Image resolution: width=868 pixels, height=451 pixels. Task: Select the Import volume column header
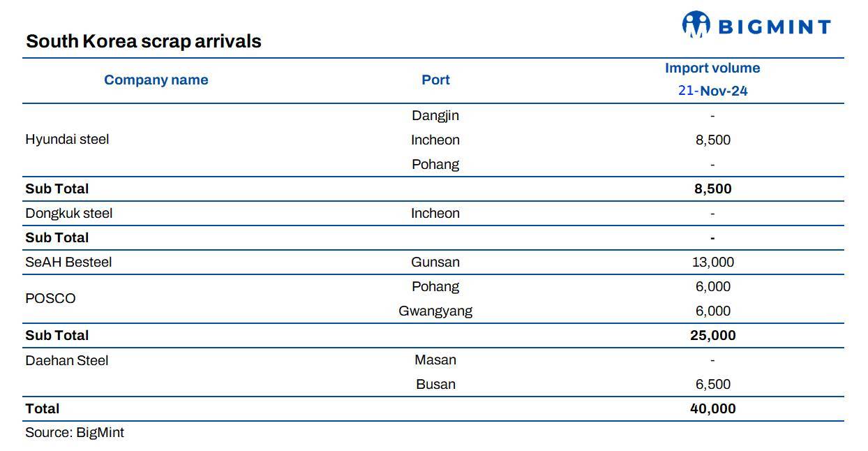pyautogui.click(x=712, y=68)
